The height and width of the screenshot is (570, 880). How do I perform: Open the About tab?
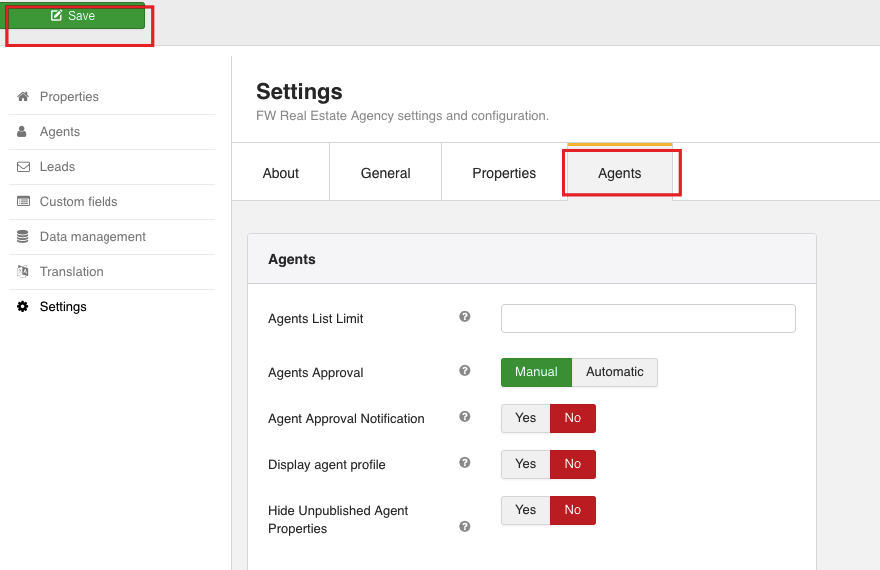pyautogui.click(x=280, y=173)
